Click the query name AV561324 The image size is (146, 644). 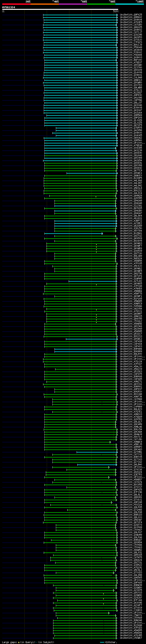(x=8, y=8)
